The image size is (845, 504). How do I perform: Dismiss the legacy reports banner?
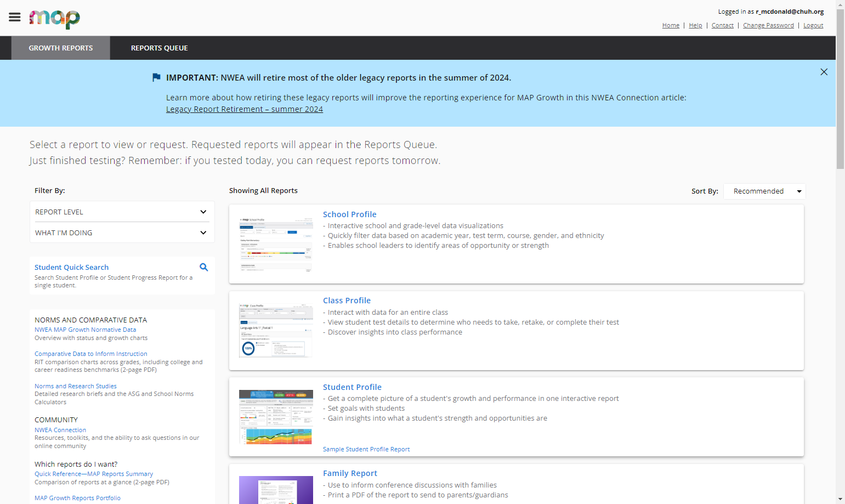coord(824,72)
